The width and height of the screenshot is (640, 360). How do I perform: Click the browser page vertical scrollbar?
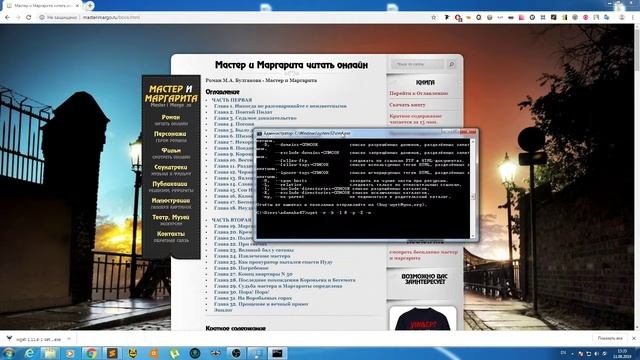637,177
